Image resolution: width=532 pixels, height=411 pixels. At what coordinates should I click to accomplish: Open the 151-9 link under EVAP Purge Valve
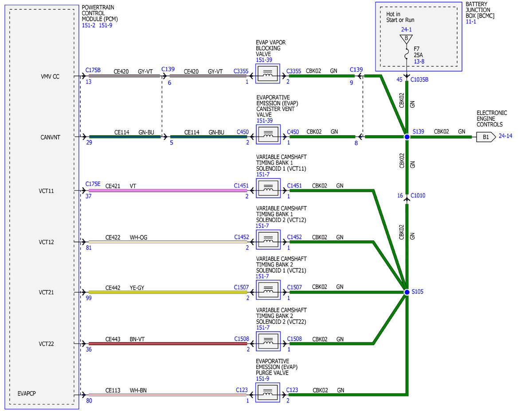pos(262,379)
